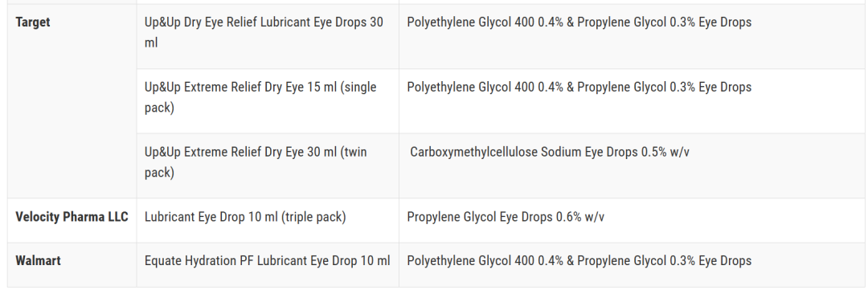
Task: Click '(triple pack)' text in Velocity row
Action: pos(313,217)
